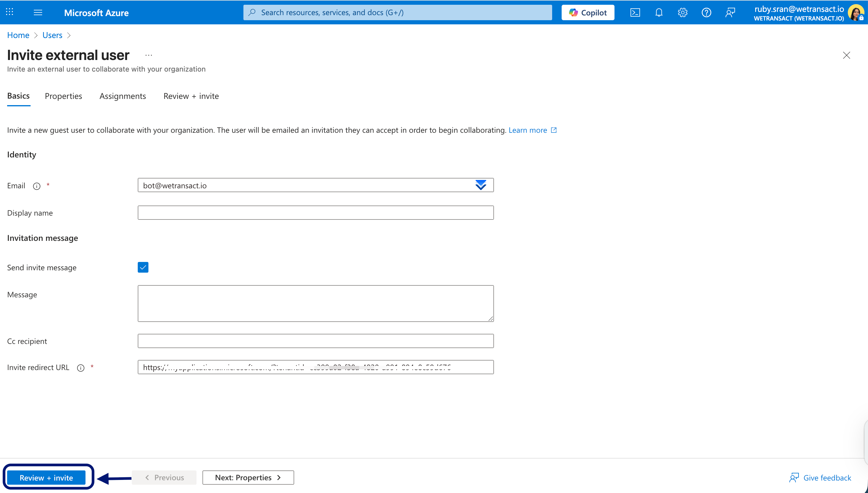This screenshot has height=493, width=868.
Task: Go to the Home breadcrumb
Action: tap(18, 35)
